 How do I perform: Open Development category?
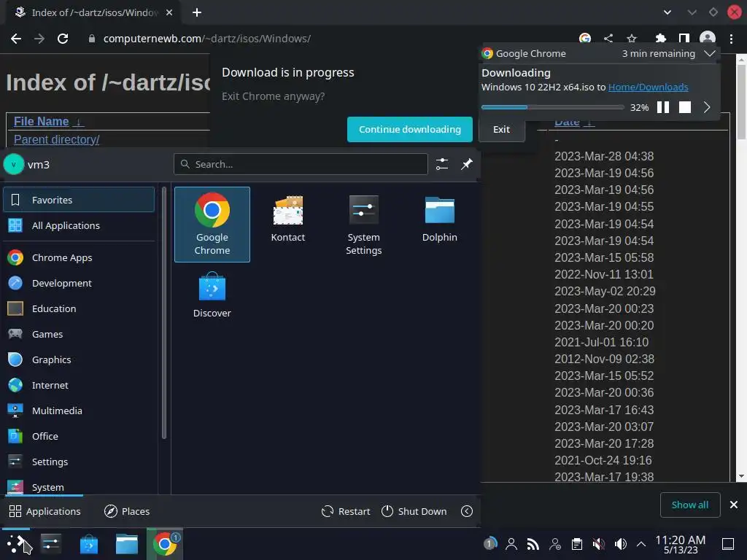tap(79, 283)
